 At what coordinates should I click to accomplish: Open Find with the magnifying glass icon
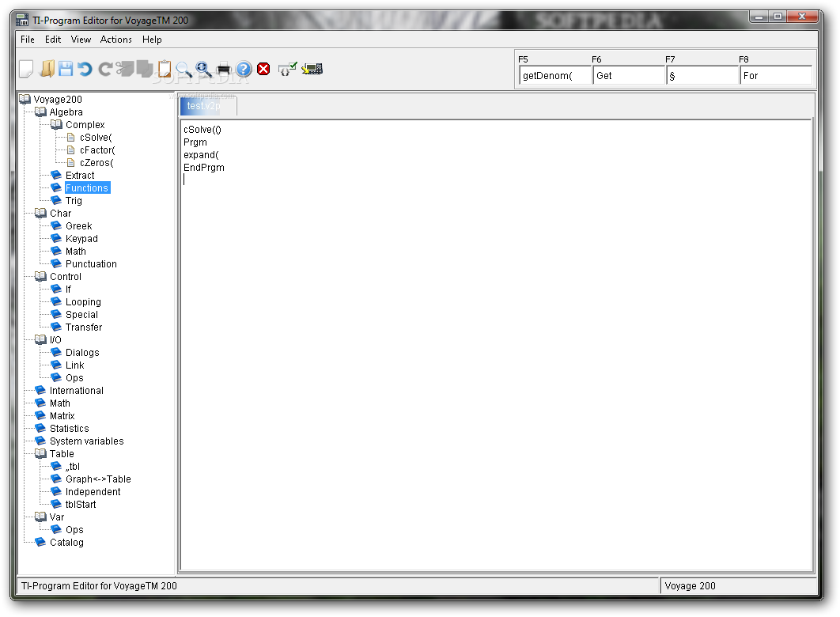pyautogui.click(x=184, y=69)
